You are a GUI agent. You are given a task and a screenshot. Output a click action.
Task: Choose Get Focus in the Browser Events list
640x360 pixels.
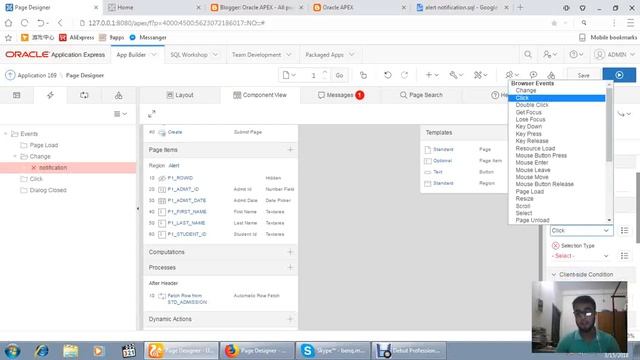529,112
